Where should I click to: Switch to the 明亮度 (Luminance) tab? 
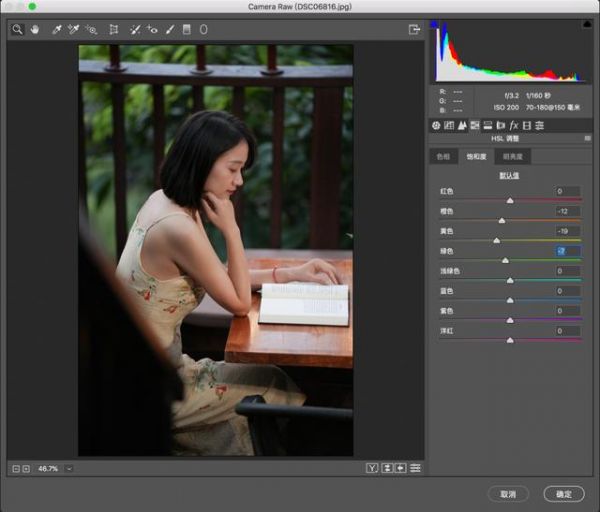tap(512, 157)
